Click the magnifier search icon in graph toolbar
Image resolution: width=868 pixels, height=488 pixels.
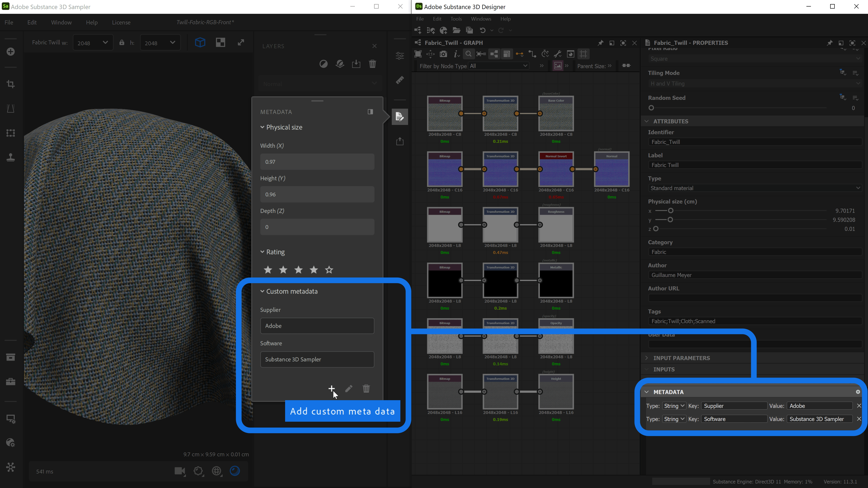click(468, 54)
